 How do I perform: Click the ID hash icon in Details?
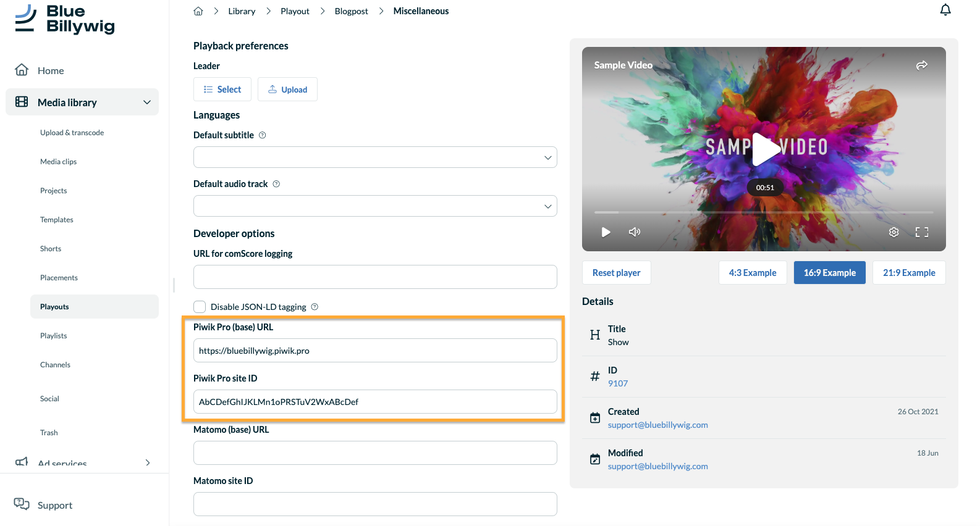click(595, 376)
